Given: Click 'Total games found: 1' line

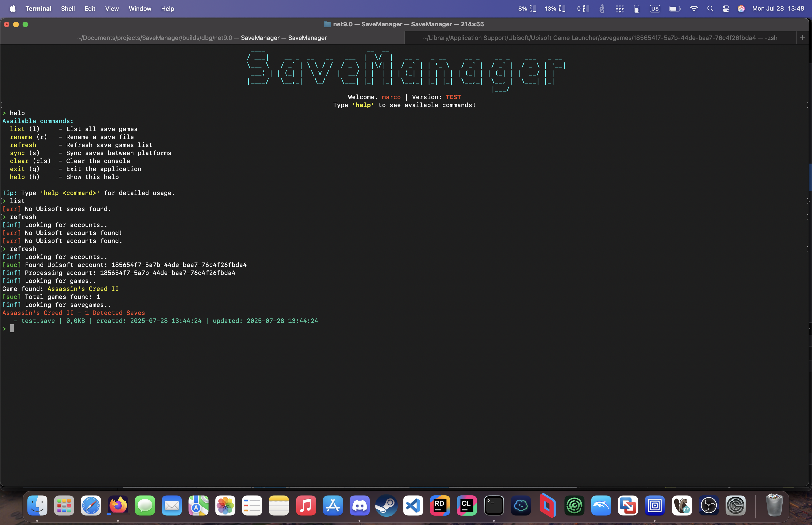Looking at the screenshot, I should click(51, 297).
